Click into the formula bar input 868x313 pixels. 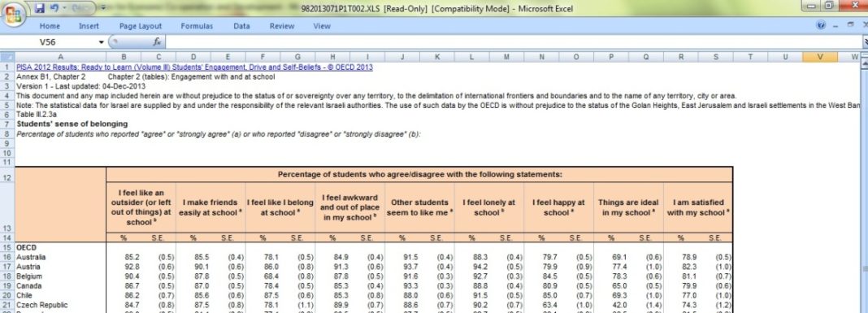(x=512, y=42)
